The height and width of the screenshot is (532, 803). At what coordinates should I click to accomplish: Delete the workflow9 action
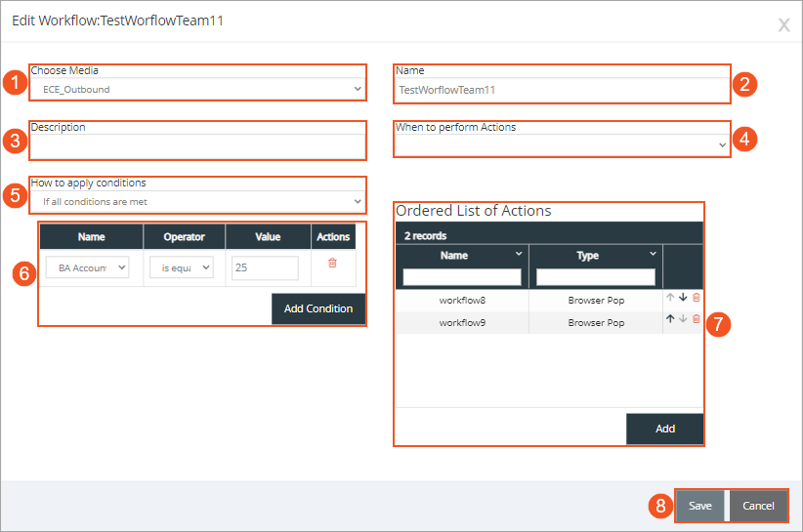point(696,318)
